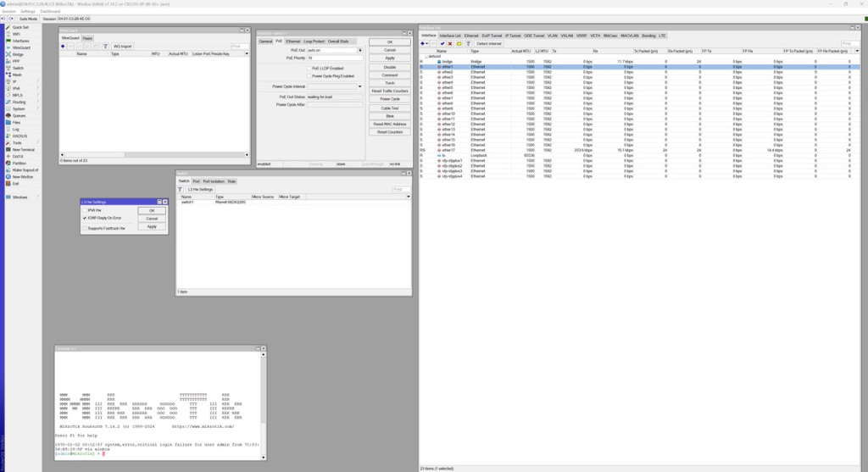Click the Cable Test button
This screenshot has height=472, width=868.
[x=390, y=108]
